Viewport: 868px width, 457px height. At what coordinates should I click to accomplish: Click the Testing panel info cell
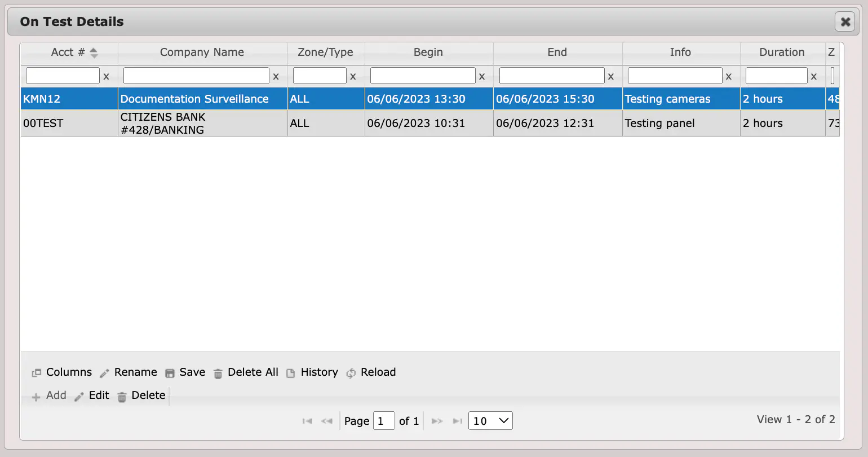pos(681,123)
